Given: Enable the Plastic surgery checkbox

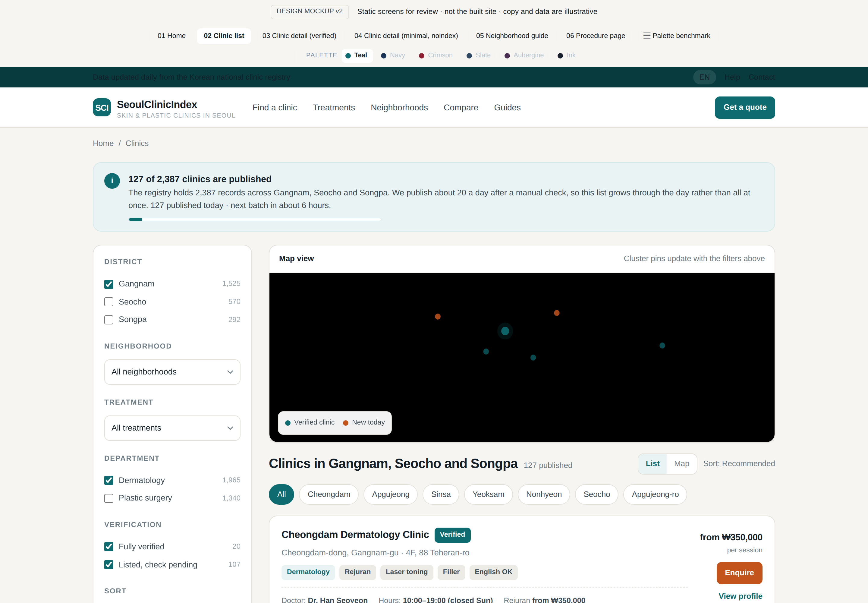Looking at the screenshot, I should point(109,498).
